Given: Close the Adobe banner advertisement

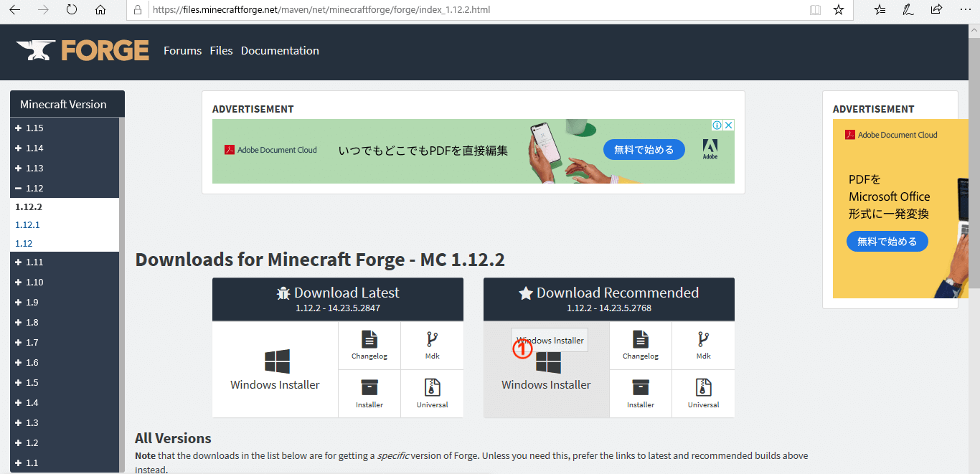Looking at the screenshot, I should point(729,125).
